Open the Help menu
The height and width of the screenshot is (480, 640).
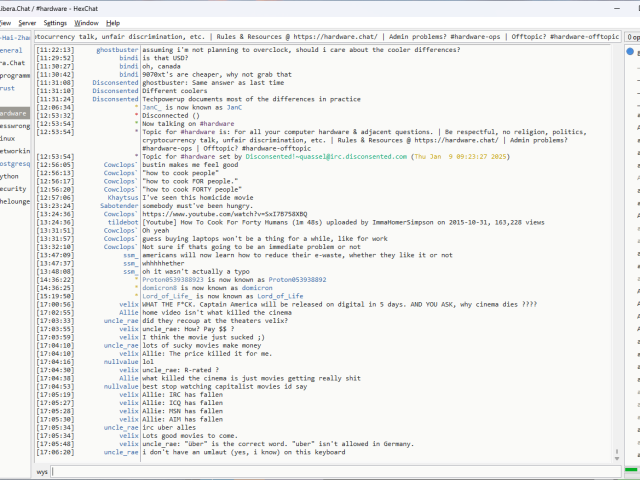pos(113,22)
